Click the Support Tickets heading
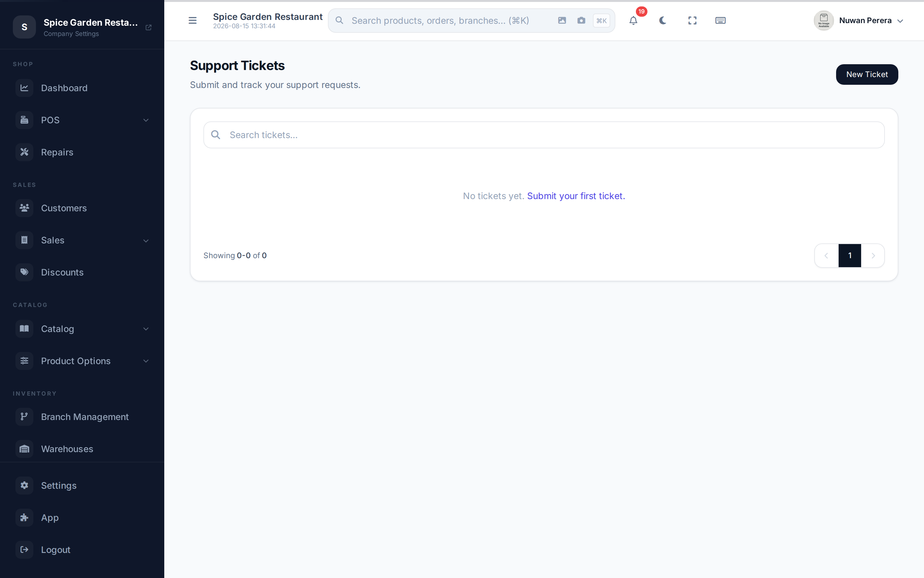Viewport: 924px width, 578px height. 237,66
